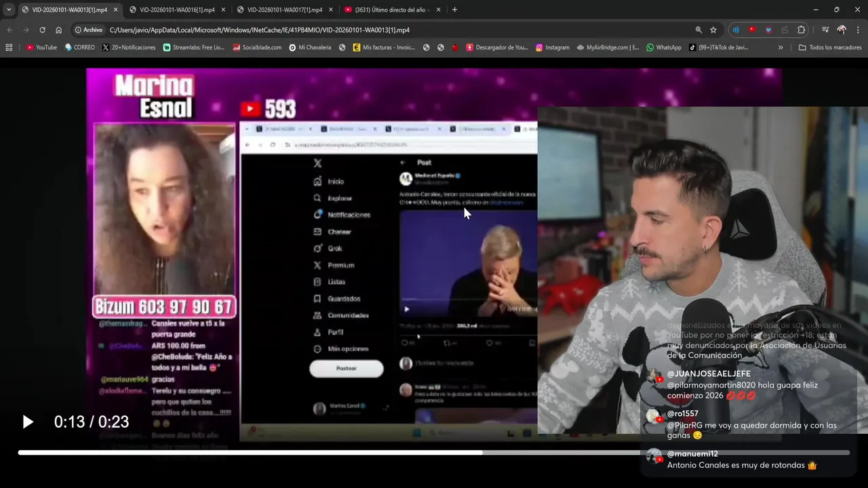Open the browser three-dot menu
This screenshot has width=868, height=488.
(859, 30)
